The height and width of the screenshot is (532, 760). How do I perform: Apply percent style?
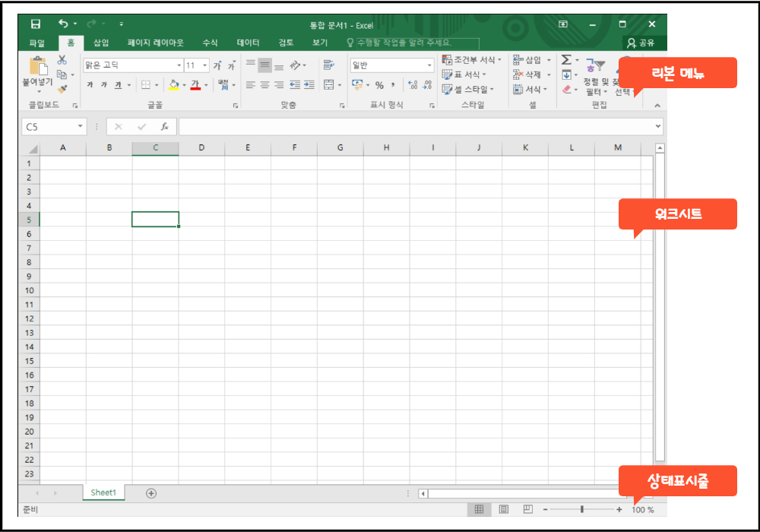[x=379, y=85]
